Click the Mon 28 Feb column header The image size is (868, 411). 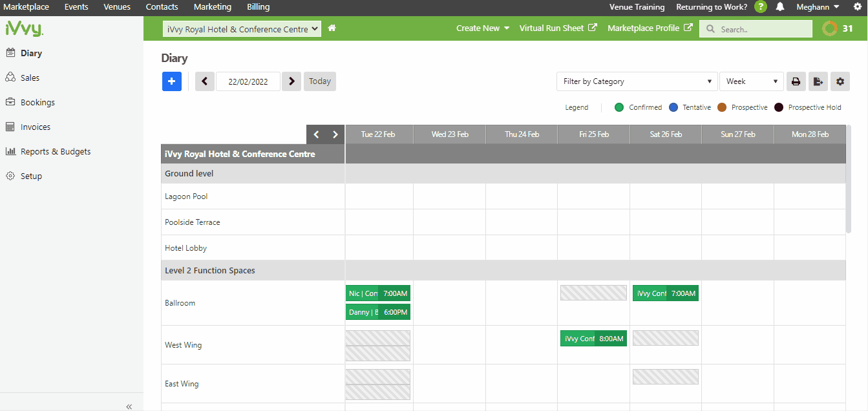pyautogui.click(x=810, y=134)
